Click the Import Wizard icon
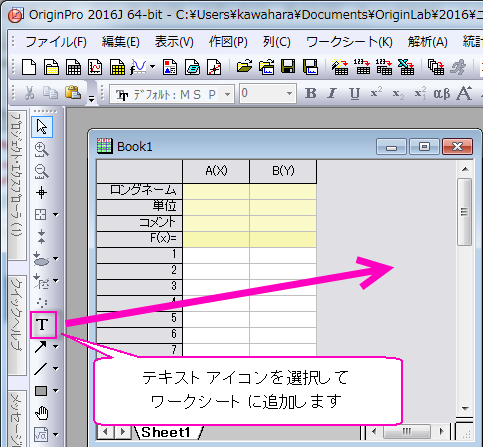Image resolution: width=483 pixels, height=447 pixels. pyautogui.click(x=340, y=67)
